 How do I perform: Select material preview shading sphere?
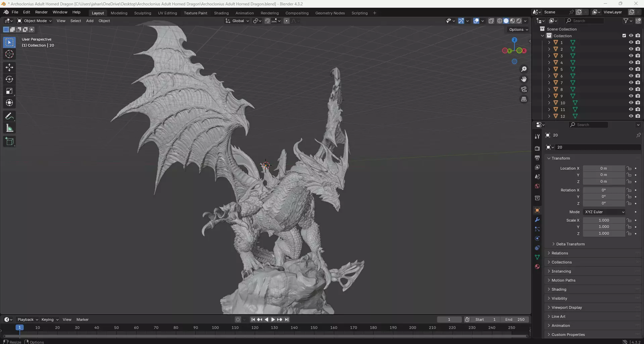[512, 21]
